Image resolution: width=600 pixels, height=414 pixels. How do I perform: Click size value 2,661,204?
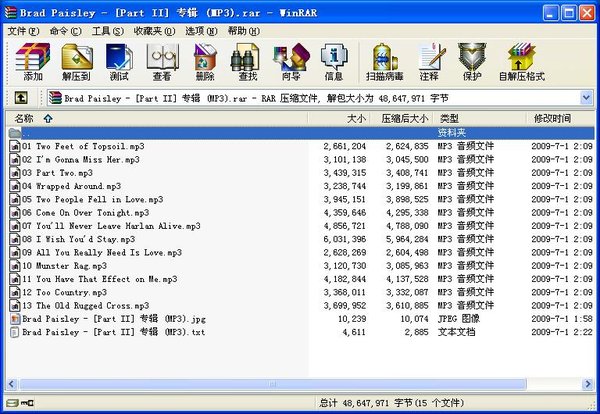click(345, 146)
